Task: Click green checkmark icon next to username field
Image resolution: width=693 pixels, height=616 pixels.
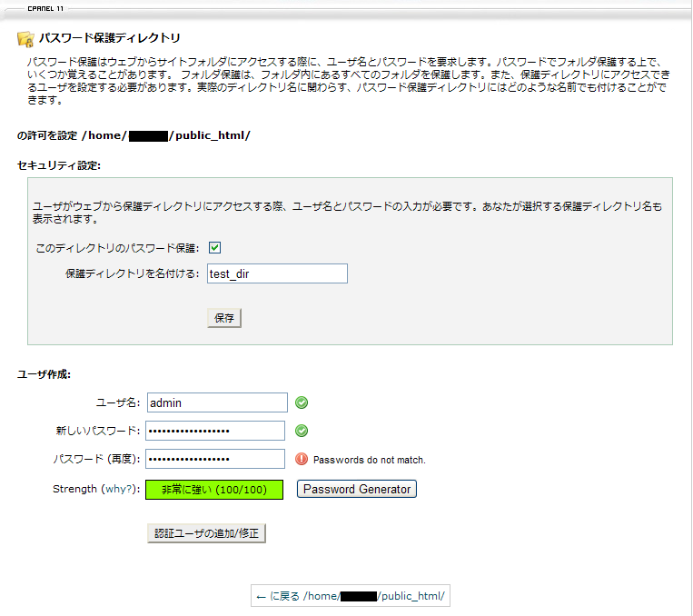Action: tap(302, 402)
